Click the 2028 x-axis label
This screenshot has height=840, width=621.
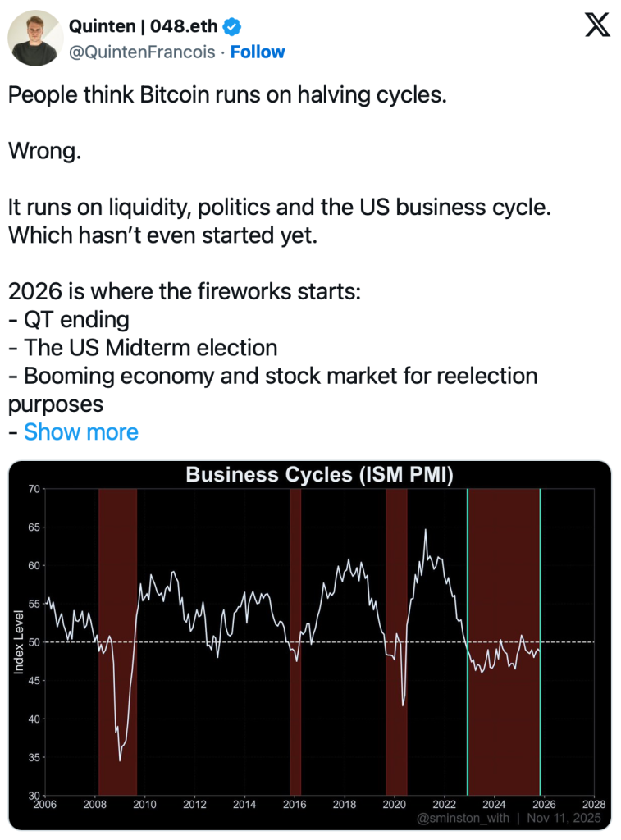[x=593, y=805]
